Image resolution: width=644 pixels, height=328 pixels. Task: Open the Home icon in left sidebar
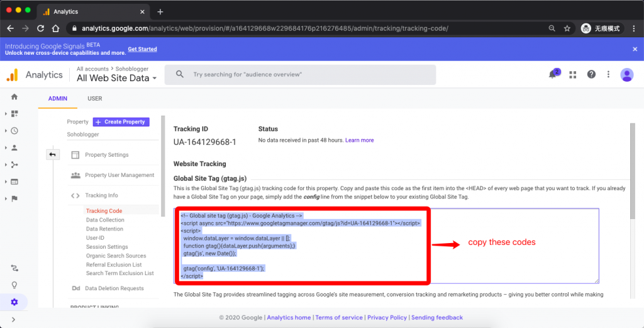coord(14,97)
